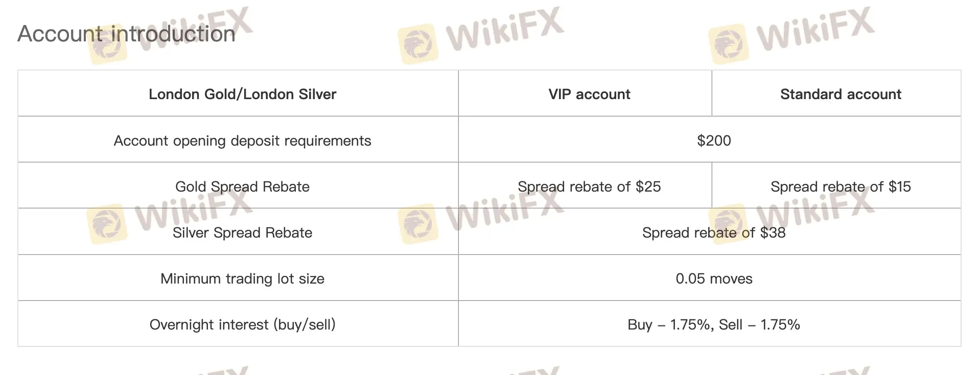Viewport: 980px width, 375px height.
Task: Select the Account opening deposit requirements row label
Action: [x=242, y=140]
